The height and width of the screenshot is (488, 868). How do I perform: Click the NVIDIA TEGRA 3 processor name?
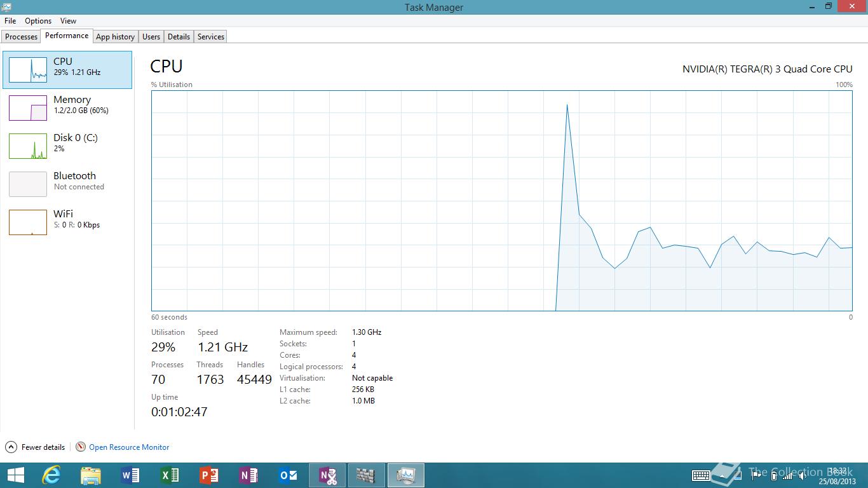(768, 69)
